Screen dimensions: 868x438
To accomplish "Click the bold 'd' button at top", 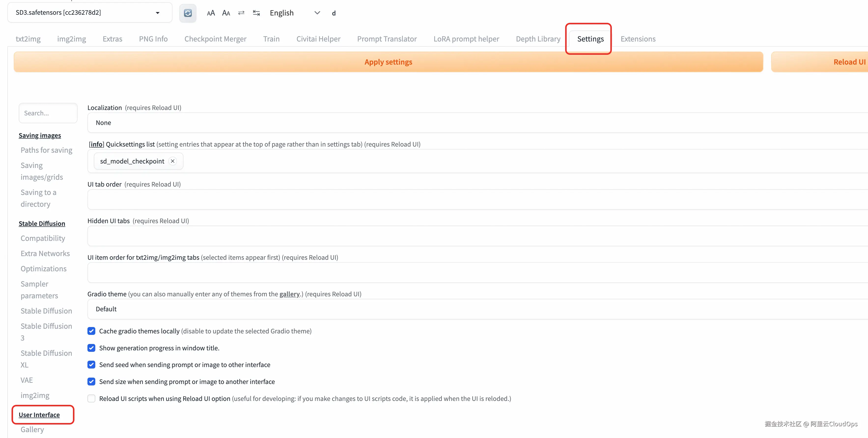I will (x=334, y=13).
